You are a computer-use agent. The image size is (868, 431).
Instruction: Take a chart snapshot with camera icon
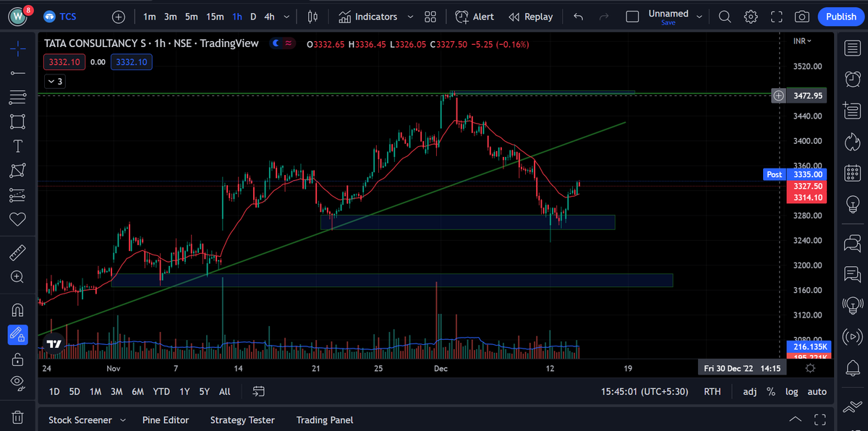point(801,17)
